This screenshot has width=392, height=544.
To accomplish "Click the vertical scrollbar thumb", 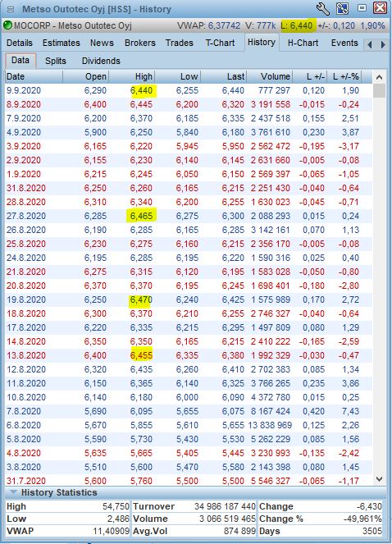I will click(379, 90).
